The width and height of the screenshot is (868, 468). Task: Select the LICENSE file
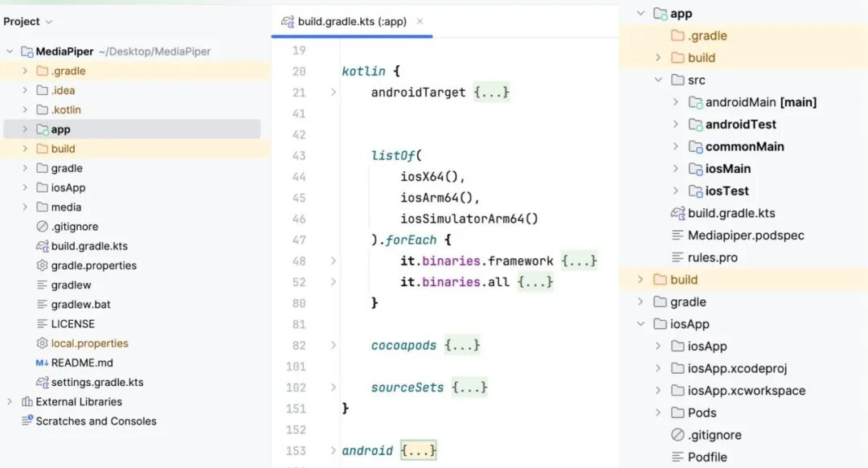(72, 323)
